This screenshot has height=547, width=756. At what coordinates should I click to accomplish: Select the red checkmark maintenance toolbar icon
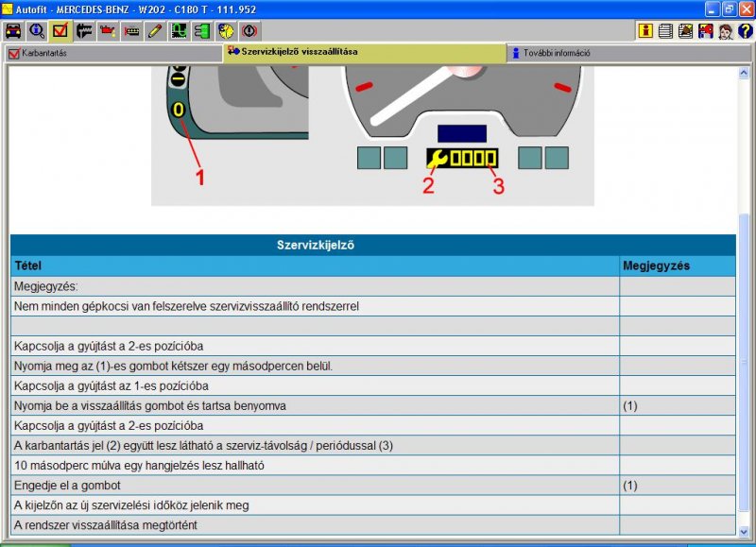pyautogui.click(x=60, y=31)
